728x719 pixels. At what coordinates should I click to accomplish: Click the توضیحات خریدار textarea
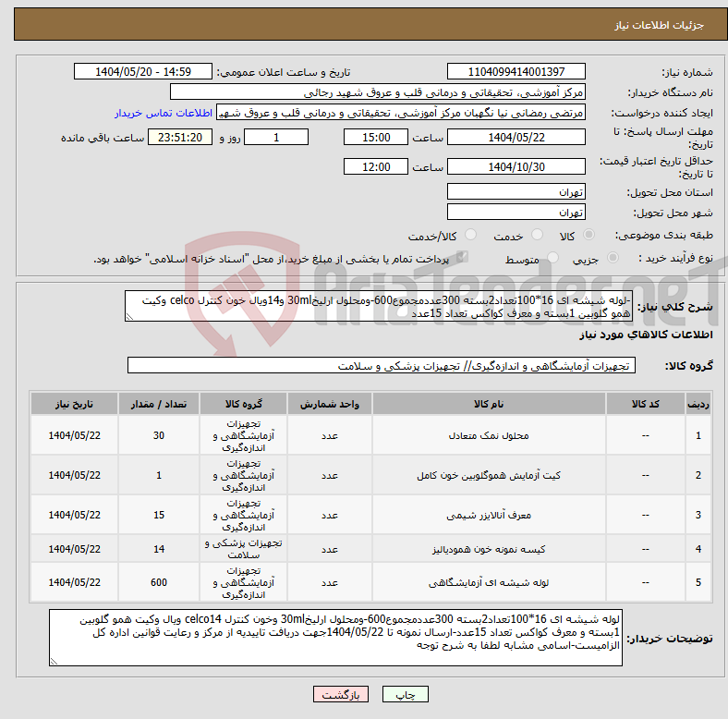pos(335,638)
